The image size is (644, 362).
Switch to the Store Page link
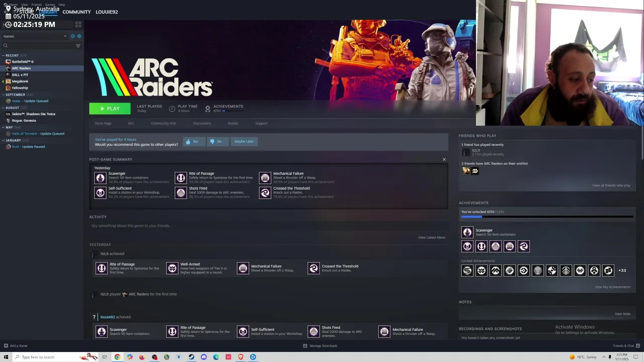tap(103, 123)
